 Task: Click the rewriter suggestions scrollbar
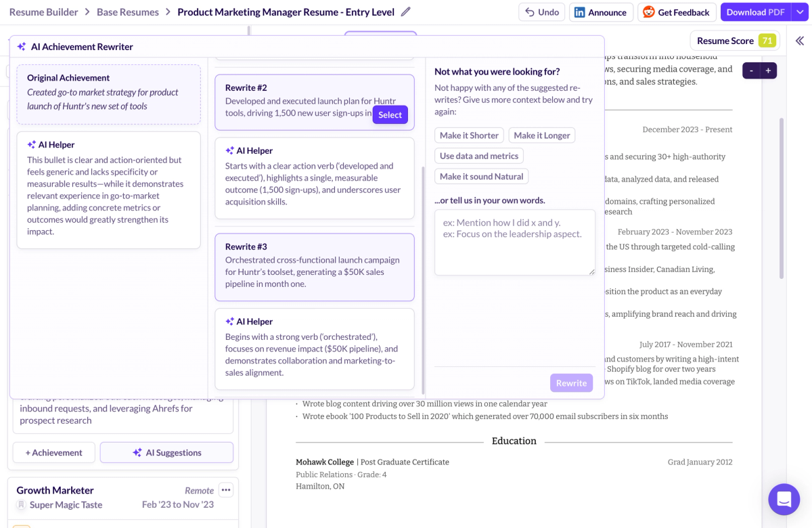[x=424, y=281]
